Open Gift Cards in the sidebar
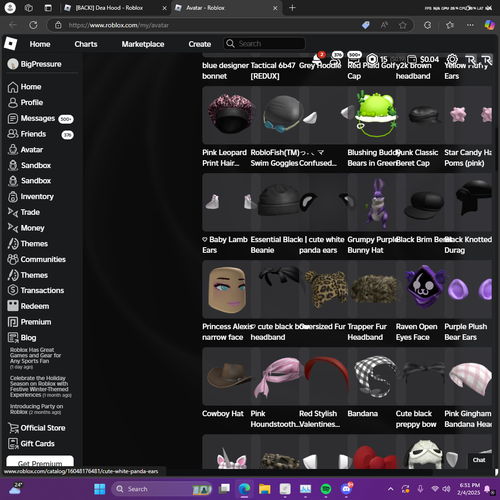Screen dimensions: 500x500 (31, 444)
